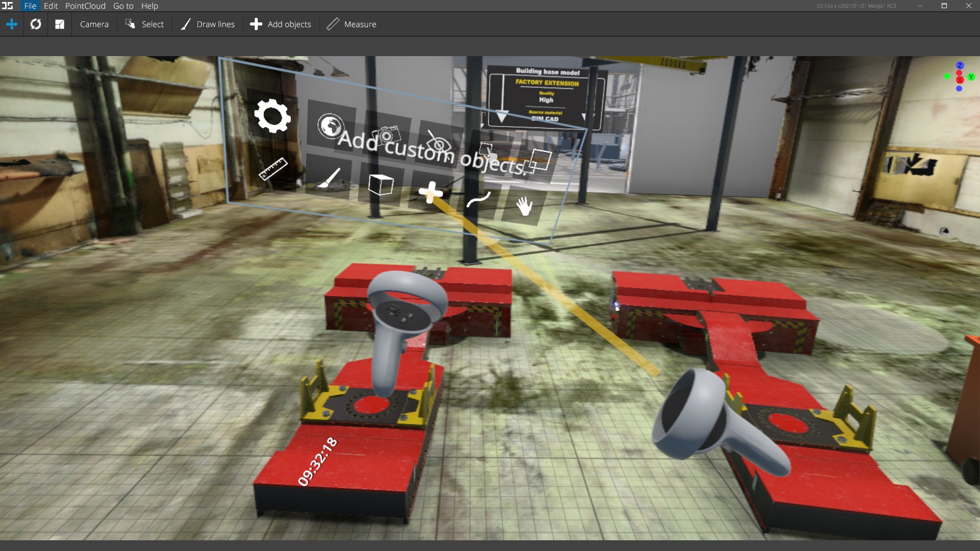Image resolution: width=980 pixels, height=551 pixels.
Task: Open the settings gear in the VR menu
Action: (x=273, y=116)
